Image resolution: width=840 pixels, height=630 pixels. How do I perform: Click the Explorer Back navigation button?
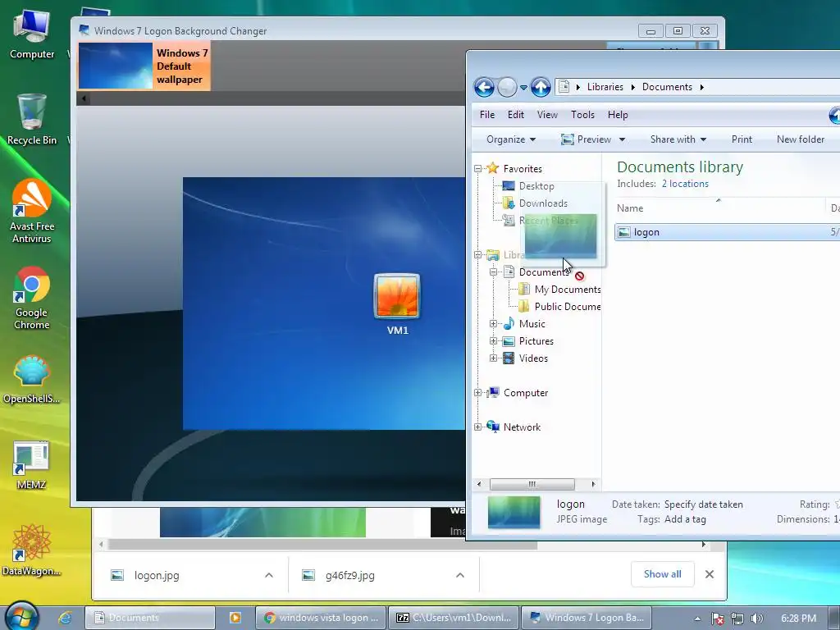[x=484, y=87]
